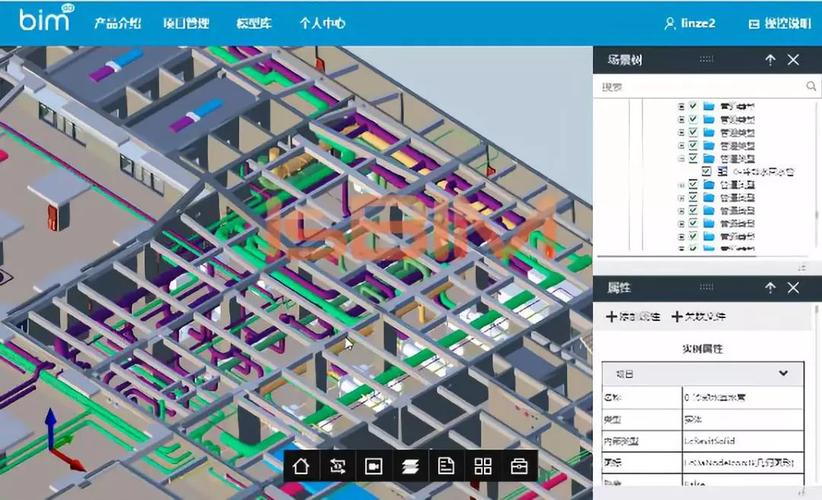The image size is (822, 500).
Task: Click the drag-handle dots in 属性 header
Action: pos(706,287)
